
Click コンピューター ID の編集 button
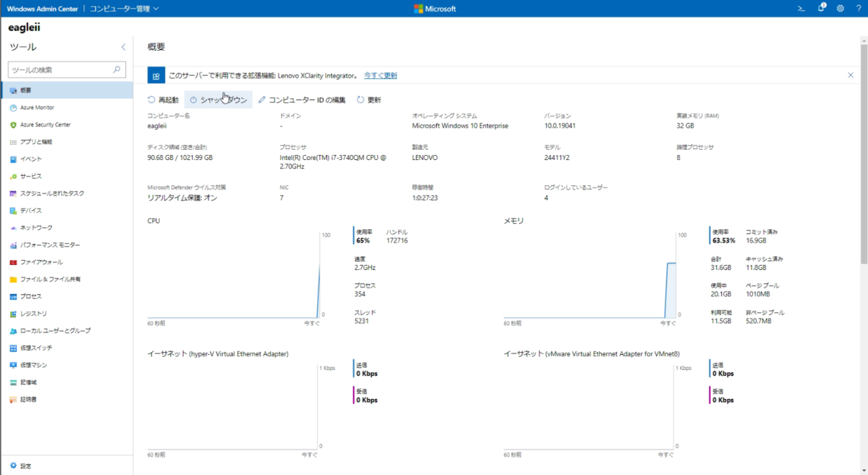(302, 100)
